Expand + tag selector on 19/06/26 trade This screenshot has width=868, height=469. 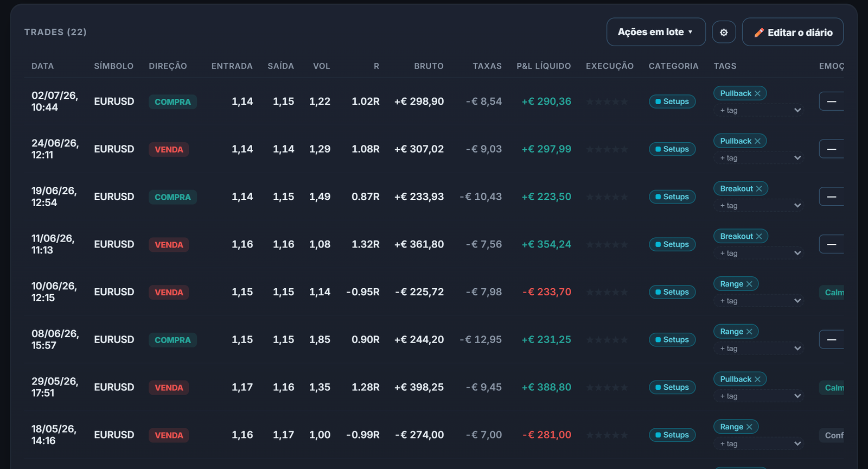pyautogui.click(x=758, y=206)
